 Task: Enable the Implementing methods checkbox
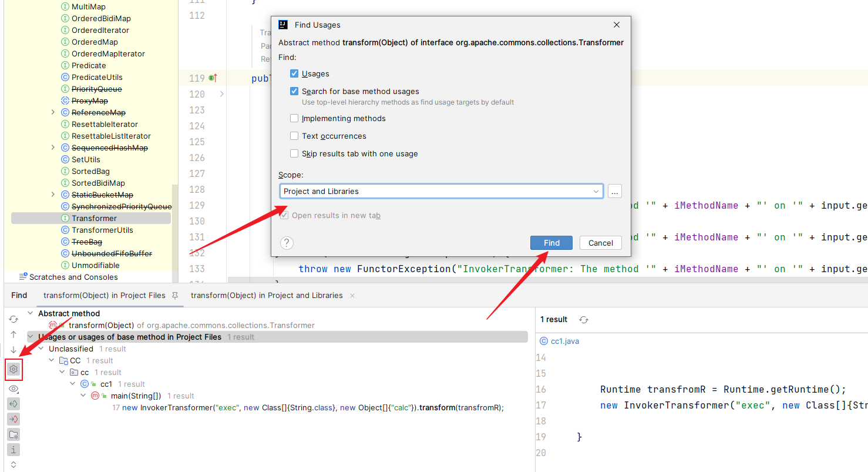point(294,118)
